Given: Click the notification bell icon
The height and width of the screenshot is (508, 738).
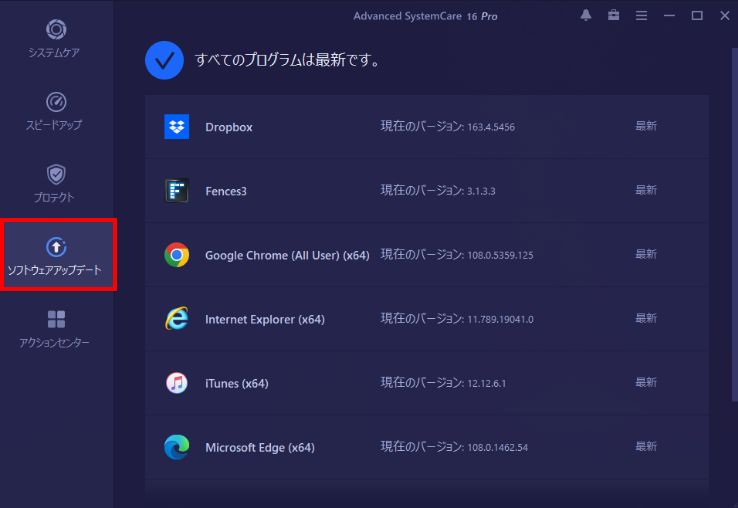Looking at the screenshot, I should [x=586, y=16].
